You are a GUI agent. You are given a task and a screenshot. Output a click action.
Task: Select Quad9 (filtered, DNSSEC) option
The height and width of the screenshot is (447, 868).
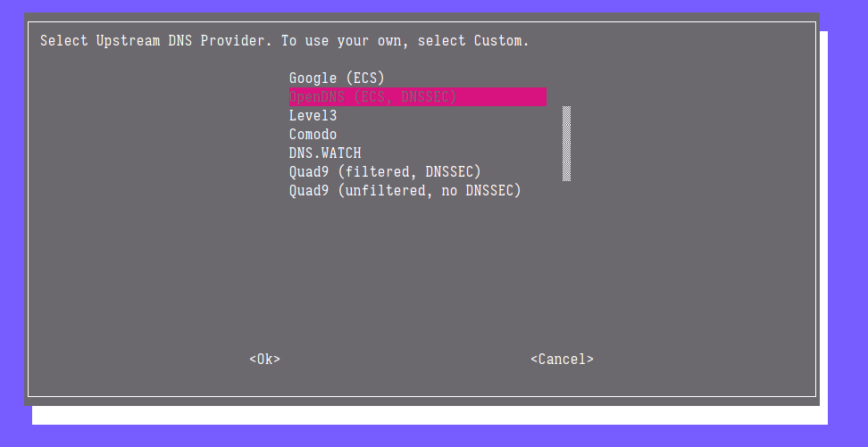[385, 171]
